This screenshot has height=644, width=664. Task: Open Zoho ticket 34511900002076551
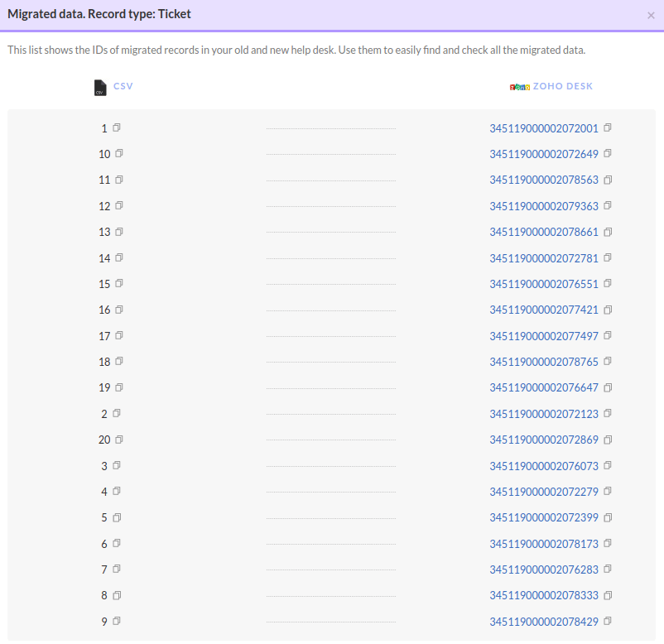pyautogui.click(x=544, y=284)
